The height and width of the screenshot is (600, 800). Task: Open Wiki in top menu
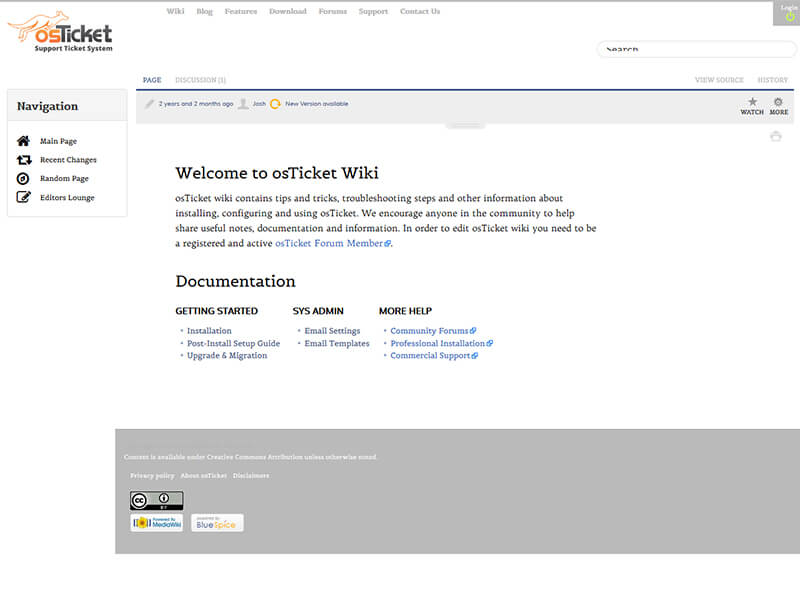tap(175, 11)
